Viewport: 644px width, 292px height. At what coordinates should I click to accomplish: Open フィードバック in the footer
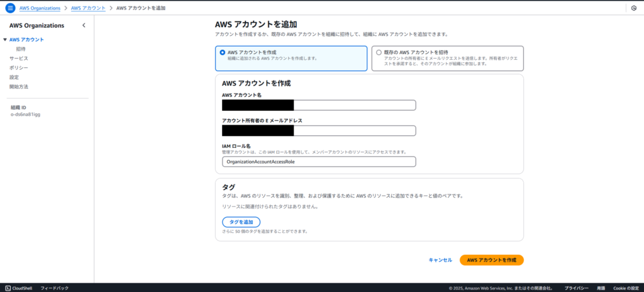click(x=55, y=288)
